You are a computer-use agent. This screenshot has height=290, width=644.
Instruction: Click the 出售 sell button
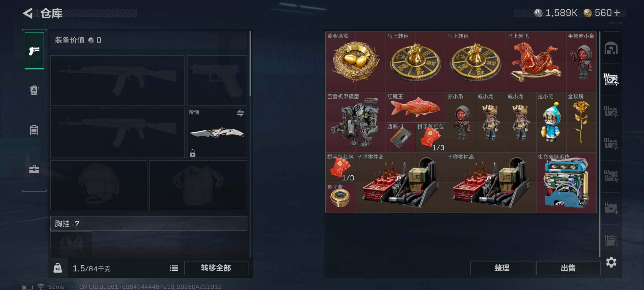[568, 268]
